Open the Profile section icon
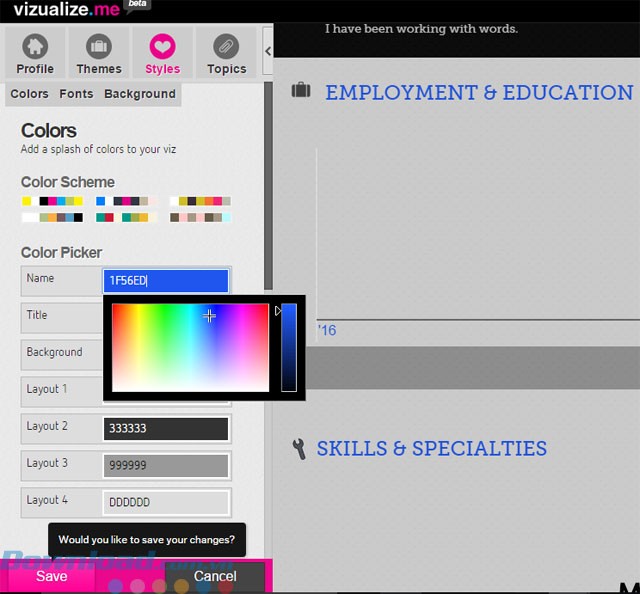The width and height of the screenshot is (640, 594). click(35, 54)
